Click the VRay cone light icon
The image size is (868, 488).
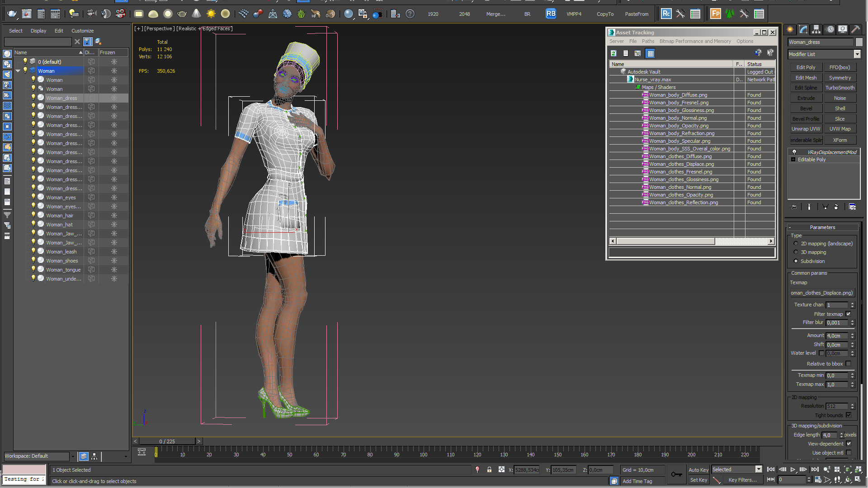click(196, 14)
